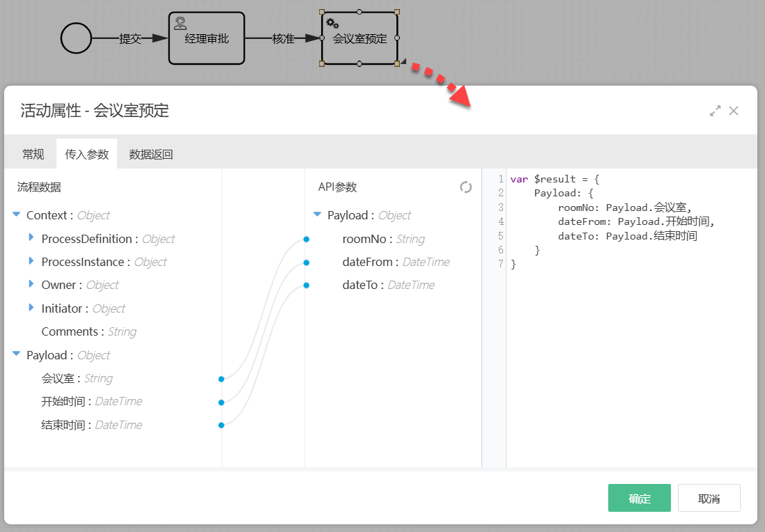Select the Comments String item

click(x=88, y=331)
